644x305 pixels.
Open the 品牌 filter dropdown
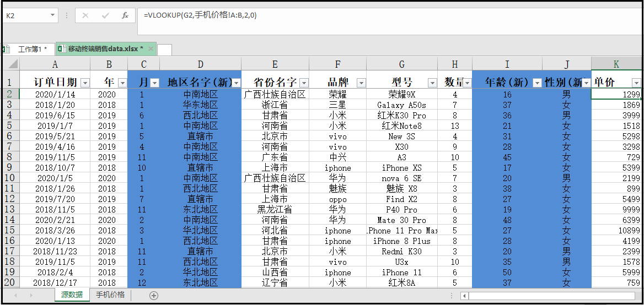click(x=361, y=83)
